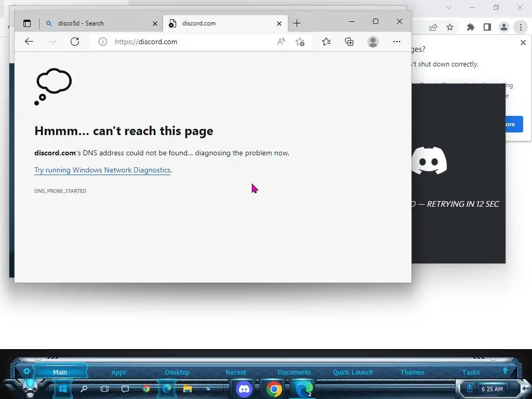Open Chrome tab search chevron

448,7
